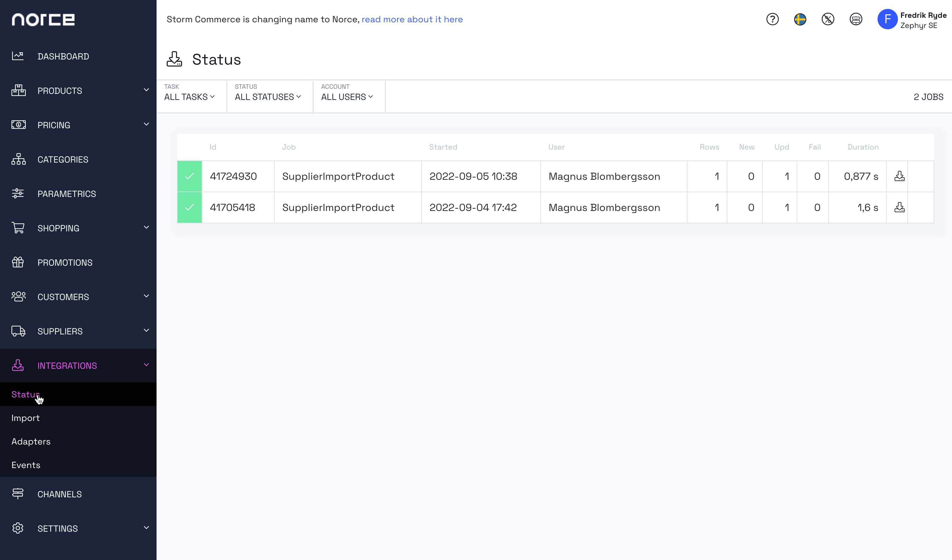Click the Norce logo

click(x=43, y=20)
